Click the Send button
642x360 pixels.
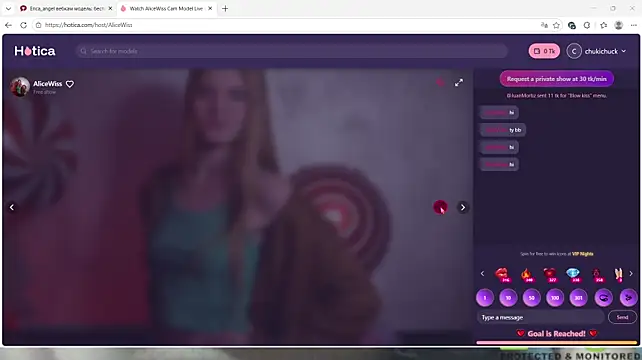pos(622,317)
